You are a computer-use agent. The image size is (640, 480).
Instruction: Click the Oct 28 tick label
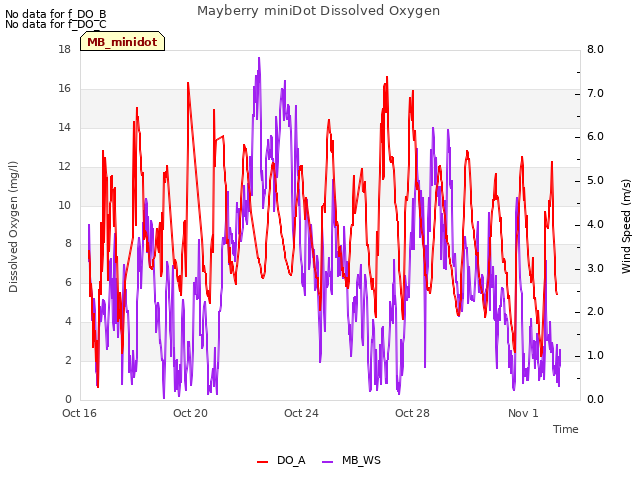click(x=412, y=413)
